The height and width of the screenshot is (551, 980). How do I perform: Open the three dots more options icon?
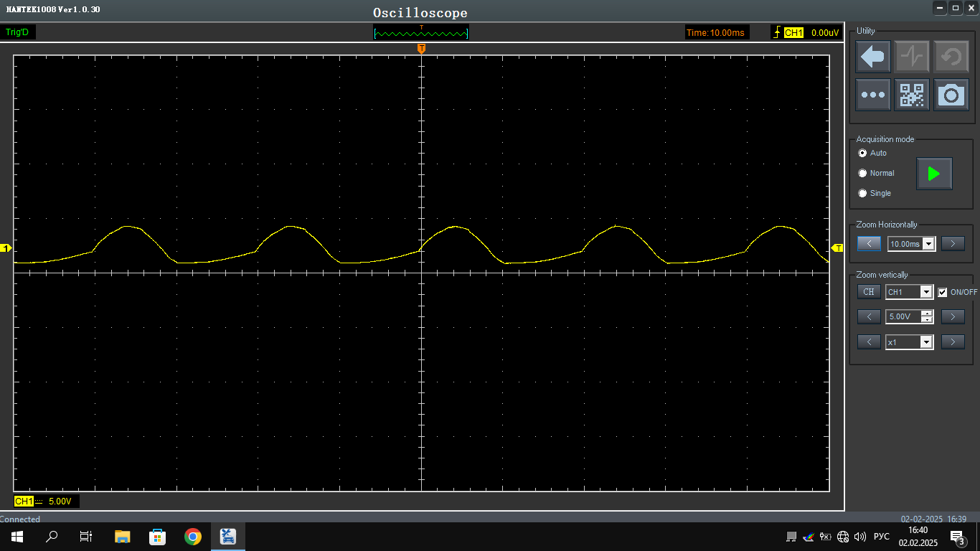pos(873,95)
